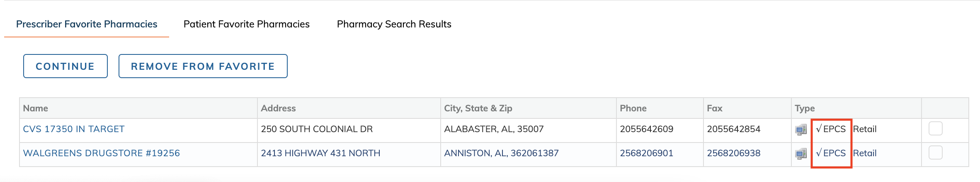Screen dimensions: 980x182
Task: Click the Address column header
Action: coord(278,108)
